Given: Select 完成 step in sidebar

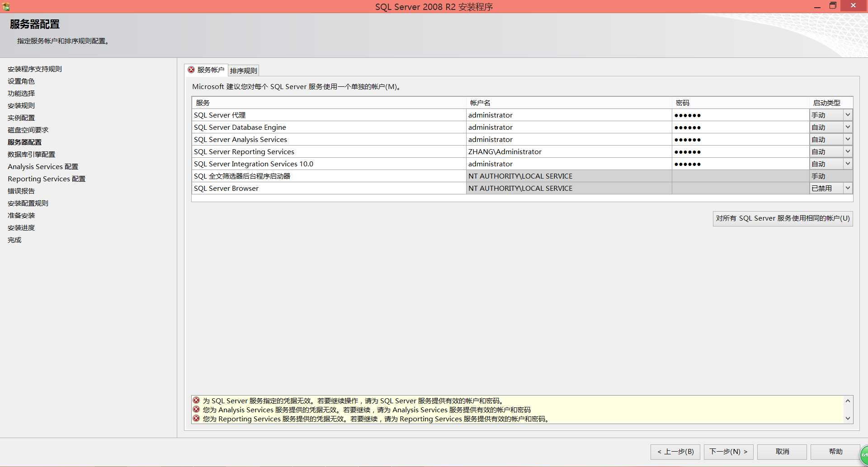Looking at the screenshot, I should (x=14, y=240).
